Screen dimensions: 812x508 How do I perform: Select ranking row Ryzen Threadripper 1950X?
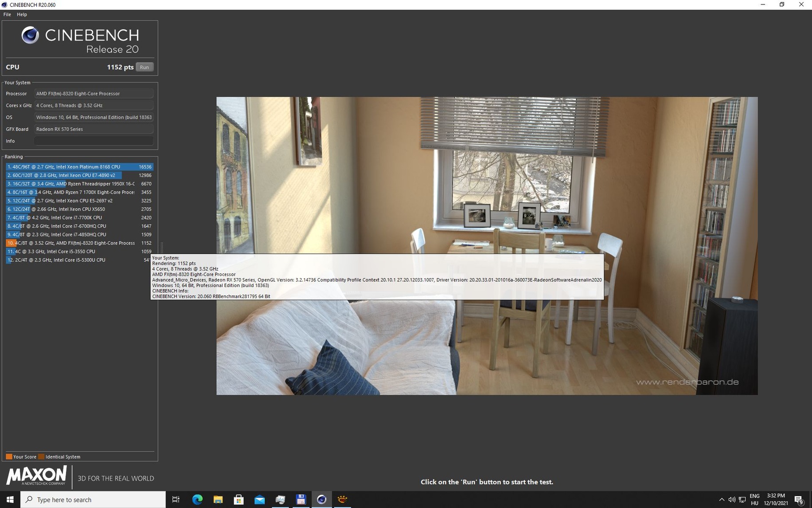pos(80,184)
